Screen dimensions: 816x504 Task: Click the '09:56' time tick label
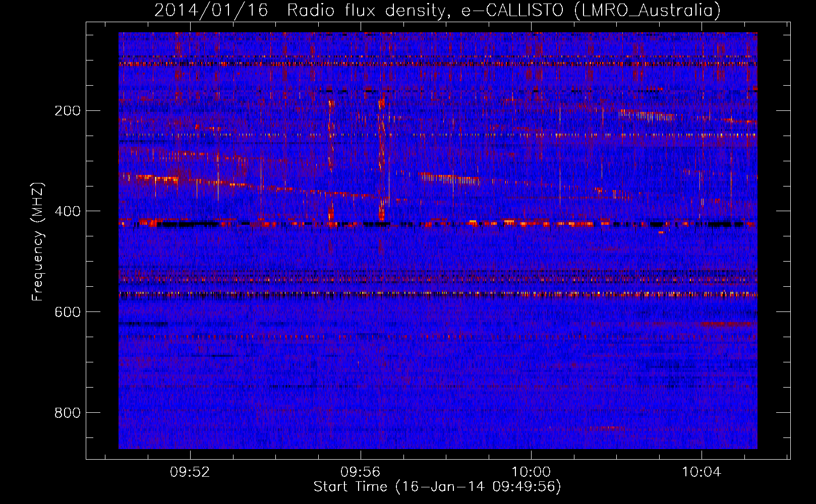click(x=361, y=472)
